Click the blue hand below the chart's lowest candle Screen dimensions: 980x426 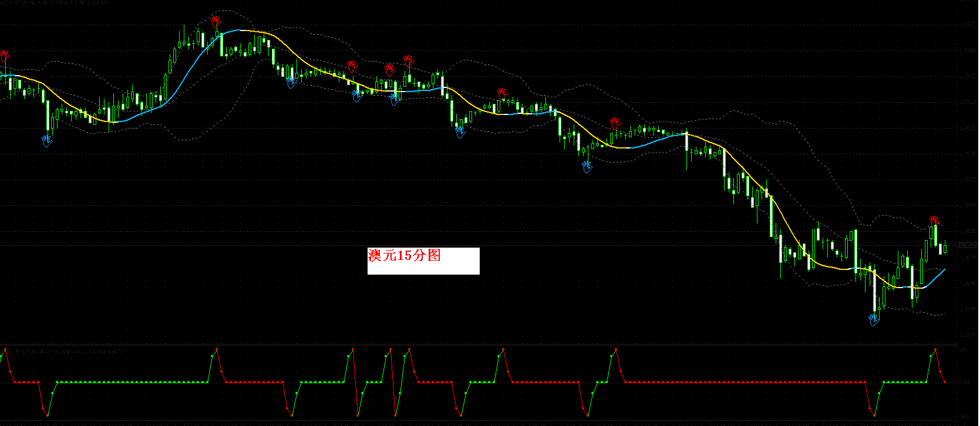pyautogui.click(x=874, y=320)
